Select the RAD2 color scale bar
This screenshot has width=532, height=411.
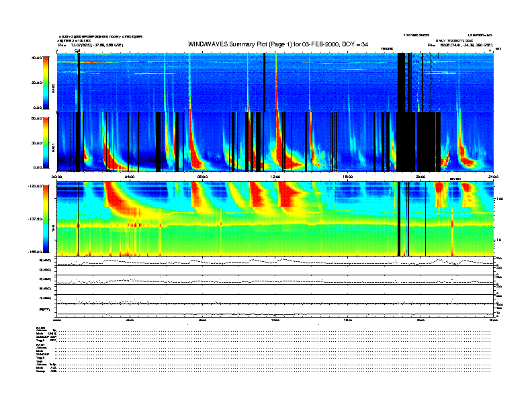[x=46, y=83]
